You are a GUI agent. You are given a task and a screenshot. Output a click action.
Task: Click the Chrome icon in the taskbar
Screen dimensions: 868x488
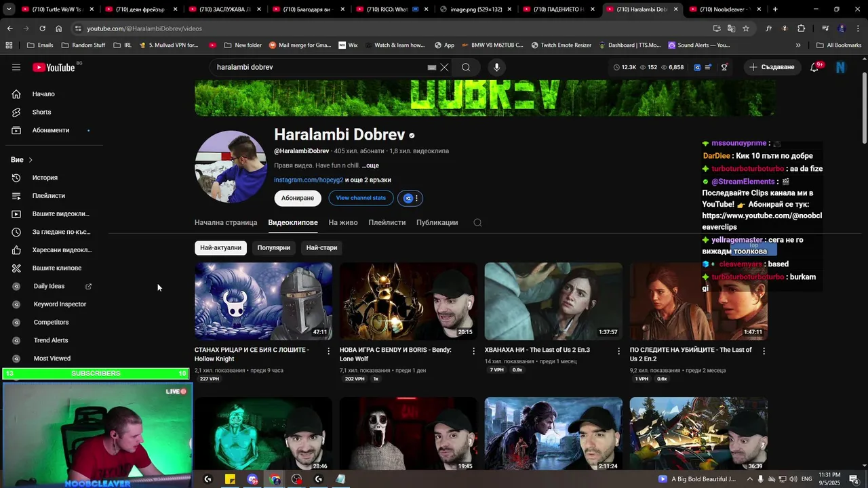[275, 479]
